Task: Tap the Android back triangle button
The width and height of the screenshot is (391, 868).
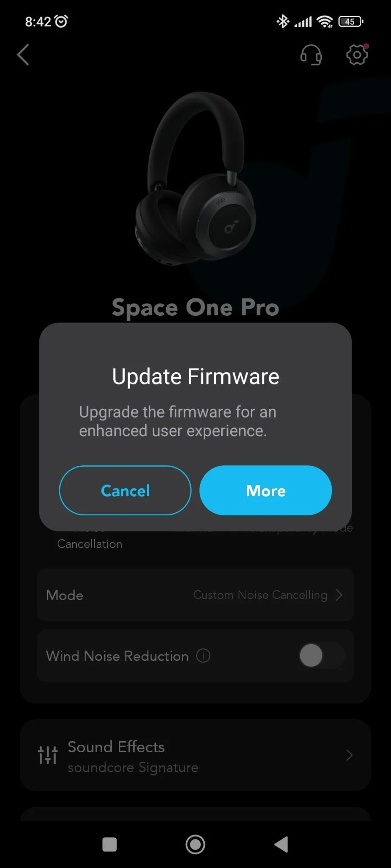Action: coord(281,844)
